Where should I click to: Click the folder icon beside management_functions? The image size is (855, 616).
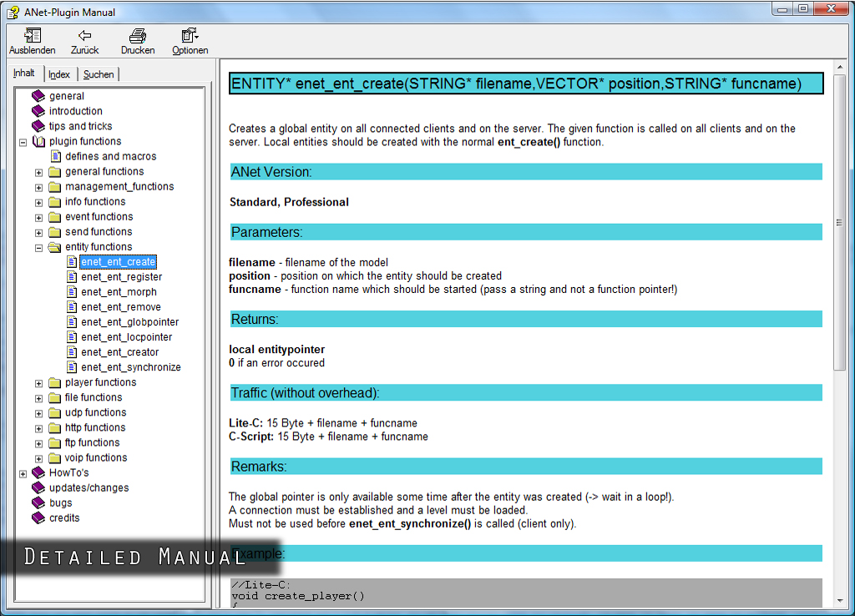point(54,187)
